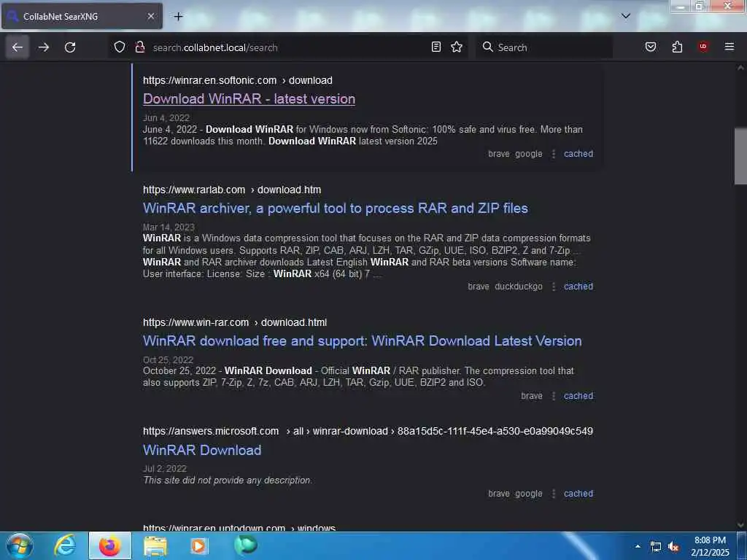The width and height of the screenshot is (747, 560).
Task: Open Windows Explorer folder taskbar icon
Action: coord(155,545)
